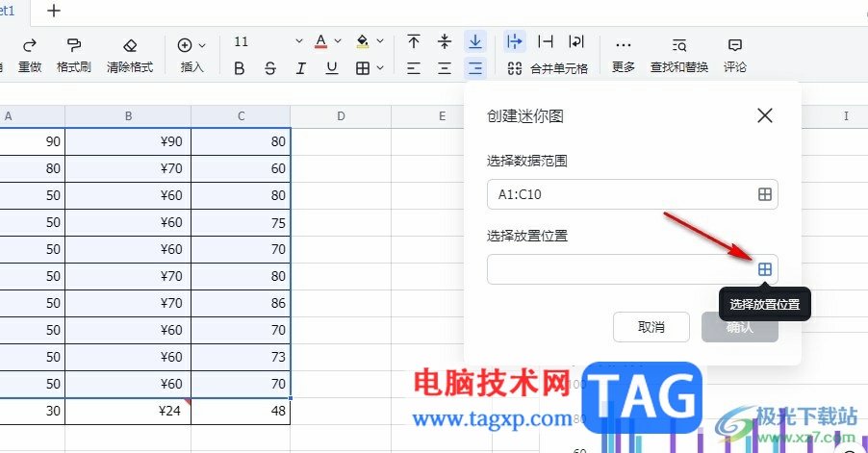This screenshot has width=868, height=453.
Task: Toggle Strikethrough formatting
Action: pyautogui.click(x=270, y=68)
